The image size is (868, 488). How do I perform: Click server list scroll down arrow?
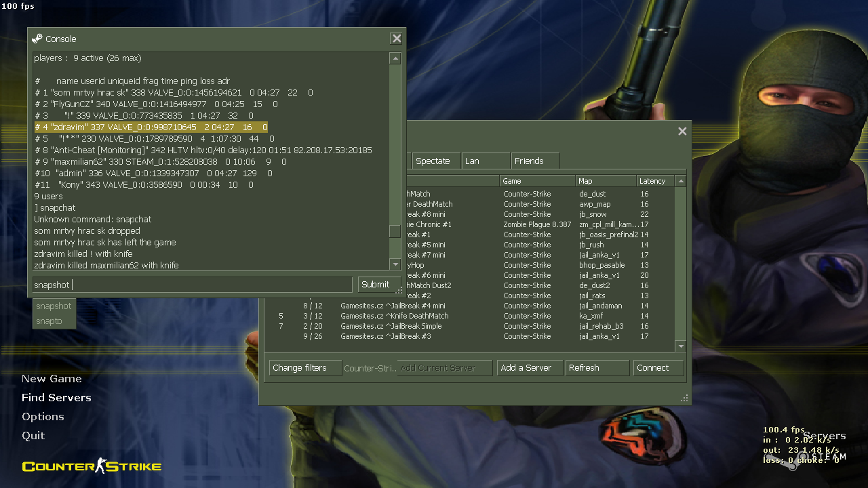[681, 346]
